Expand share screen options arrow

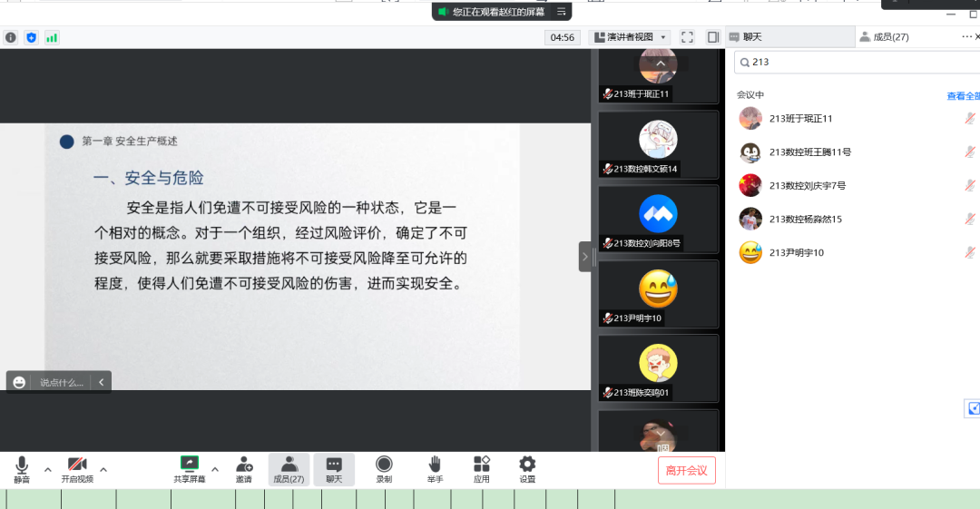215,469
